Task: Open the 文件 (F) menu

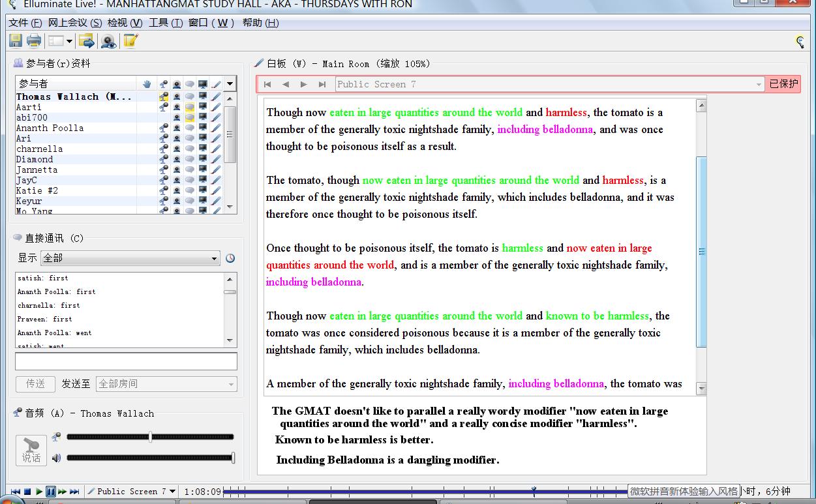Action: [25, 23]
